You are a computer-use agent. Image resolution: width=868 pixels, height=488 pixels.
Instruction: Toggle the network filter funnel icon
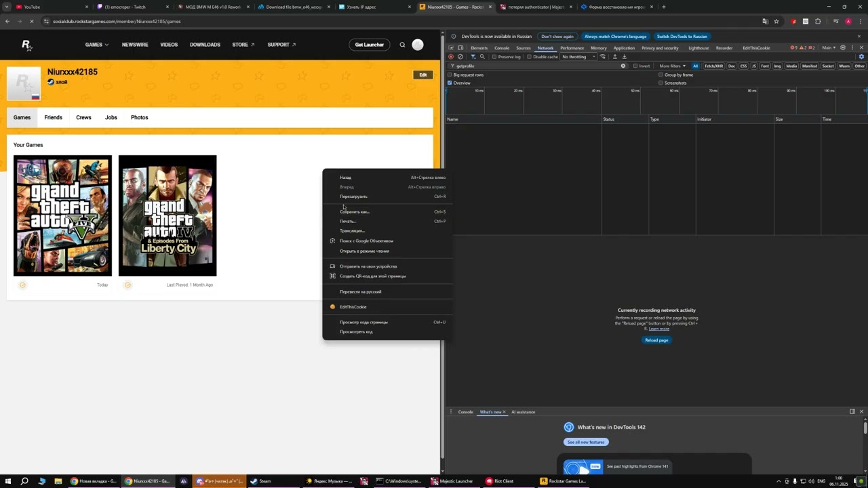pyautogui.click(x=473, y=57)
